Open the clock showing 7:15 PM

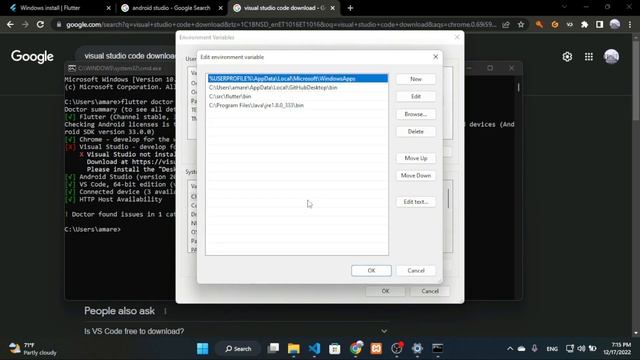coord(617,349)
